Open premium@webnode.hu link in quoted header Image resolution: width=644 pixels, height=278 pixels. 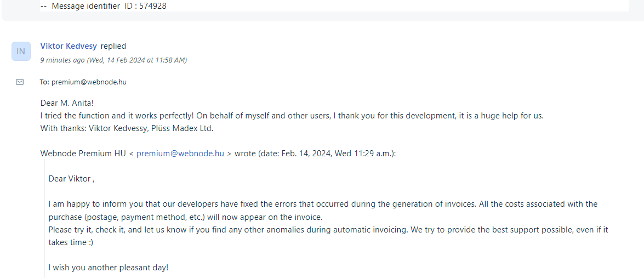coord(180,154)
